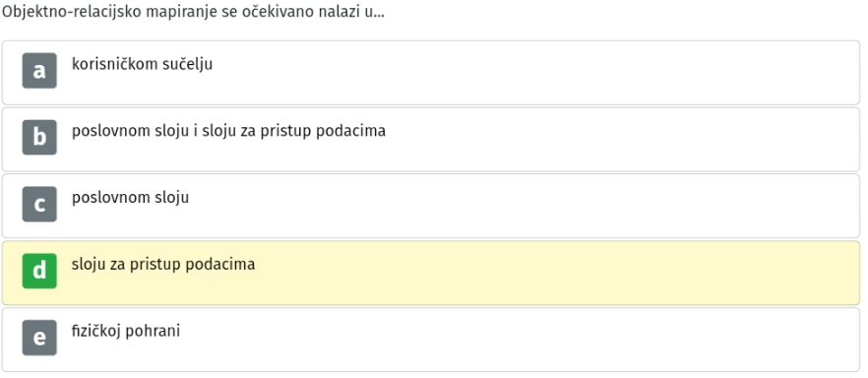Select the label "sloju za pristup podacima" in option d

point(163,265)
